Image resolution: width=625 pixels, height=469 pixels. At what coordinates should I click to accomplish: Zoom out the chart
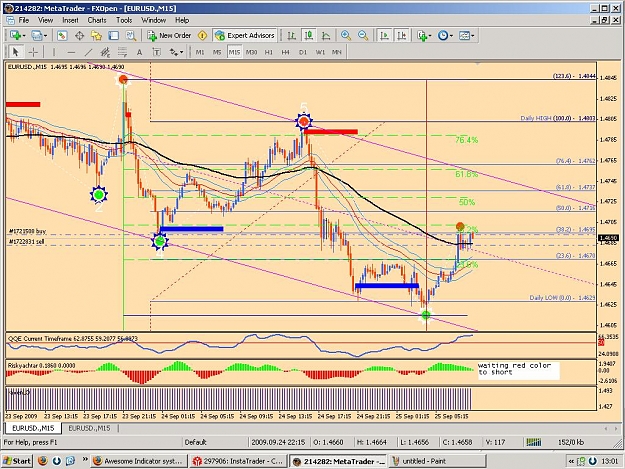363,35
